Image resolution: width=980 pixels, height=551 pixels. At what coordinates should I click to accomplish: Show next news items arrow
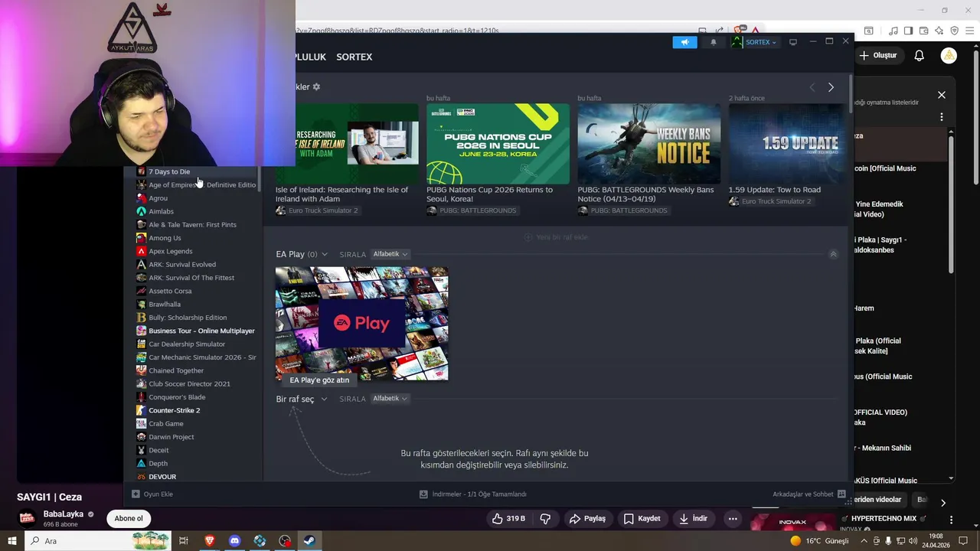pyautogui.click(x=831, y=87)
